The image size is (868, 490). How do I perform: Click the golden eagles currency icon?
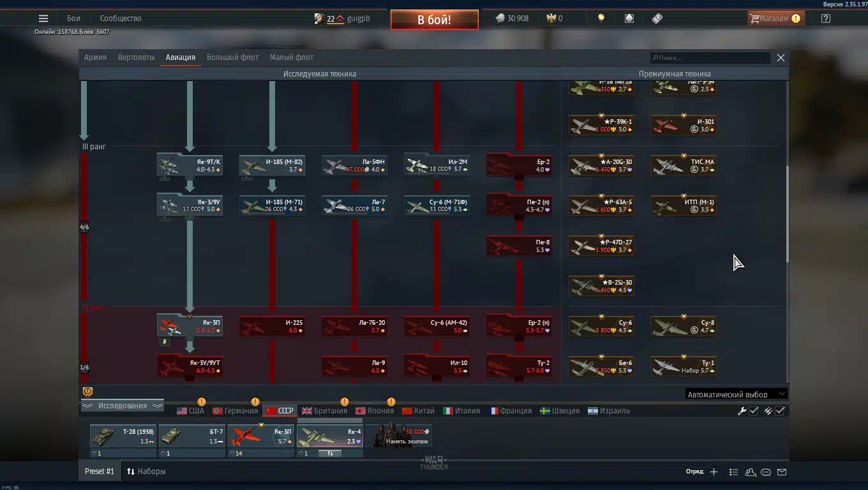(551, 19)
